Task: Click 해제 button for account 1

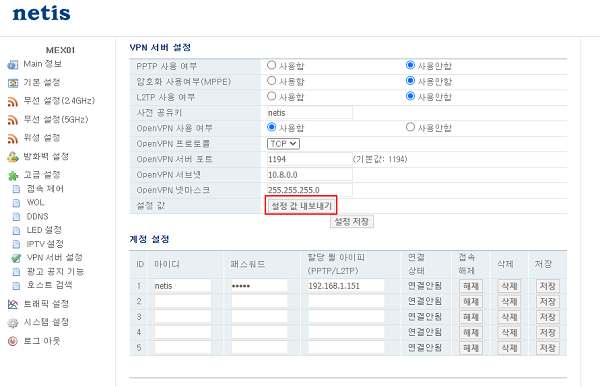Action: pos(471,286)
